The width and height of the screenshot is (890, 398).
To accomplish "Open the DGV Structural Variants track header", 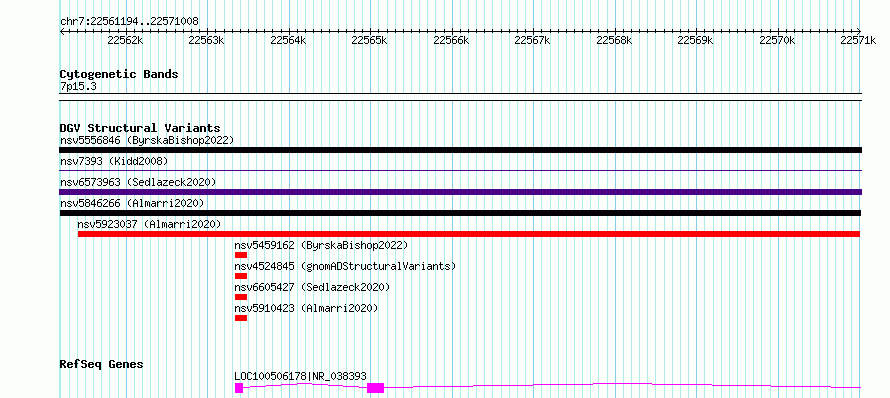I will 140,128.
